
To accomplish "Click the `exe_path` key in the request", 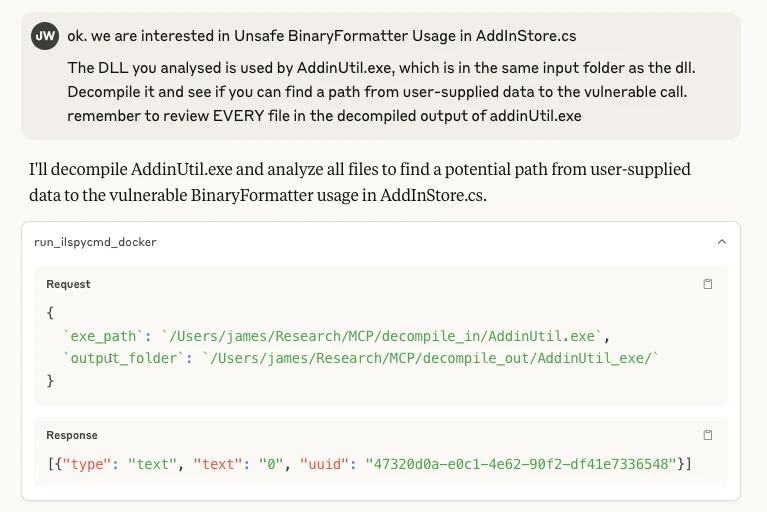I will [103, 336].
